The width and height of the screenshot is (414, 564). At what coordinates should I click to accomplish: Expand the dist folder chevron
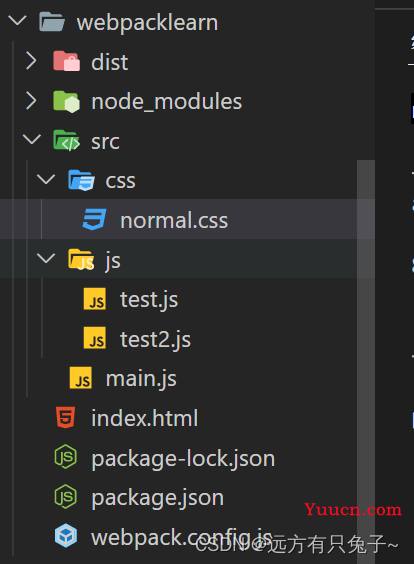[x=31, y=60]
